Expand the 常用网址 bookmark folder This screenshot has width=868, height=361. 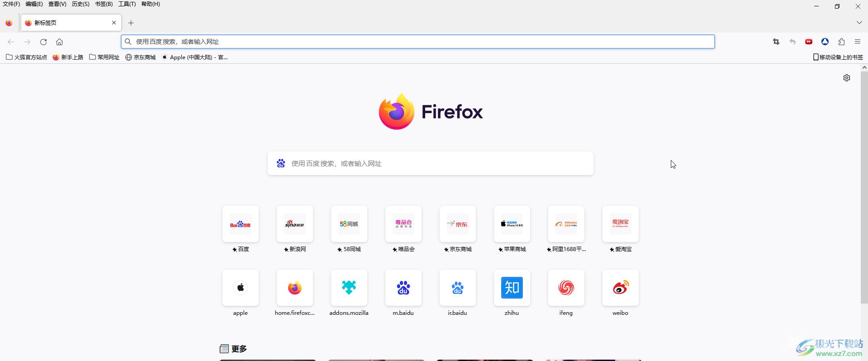(104, 57)
